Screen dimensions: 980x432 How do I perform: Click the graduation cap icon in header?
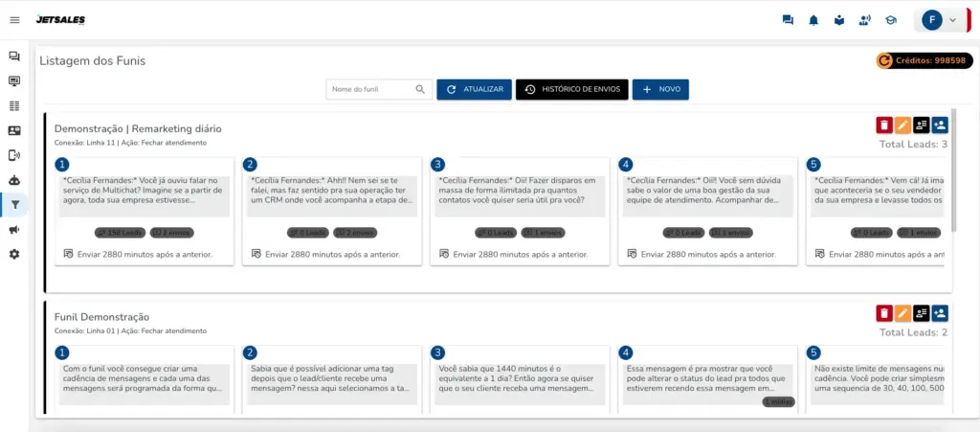click(891, 20)
